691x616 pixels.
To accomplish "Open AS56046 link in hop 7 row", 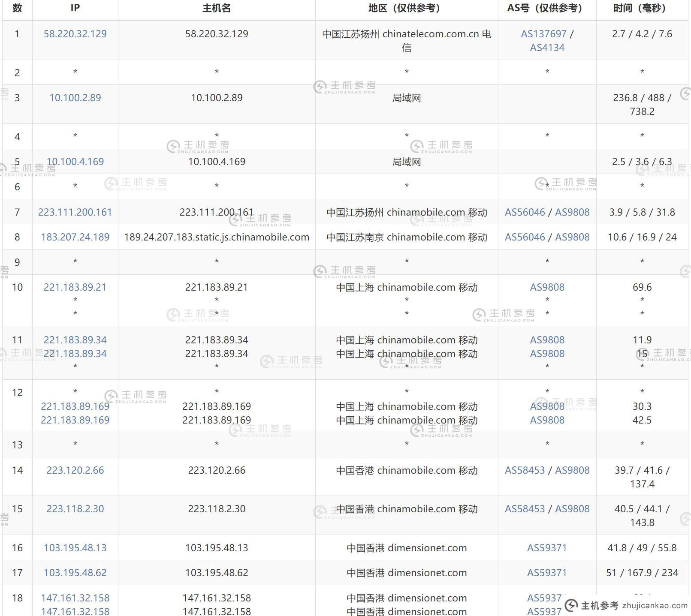I will 525,212.
